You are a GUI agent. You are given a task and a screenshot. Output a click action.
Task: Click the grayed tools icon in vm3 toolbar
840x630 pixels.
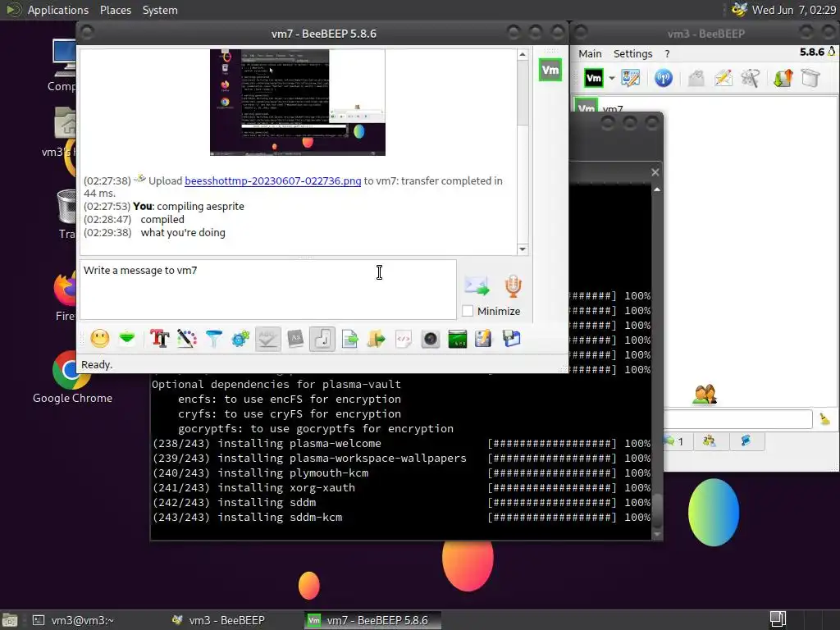[750, 78]
